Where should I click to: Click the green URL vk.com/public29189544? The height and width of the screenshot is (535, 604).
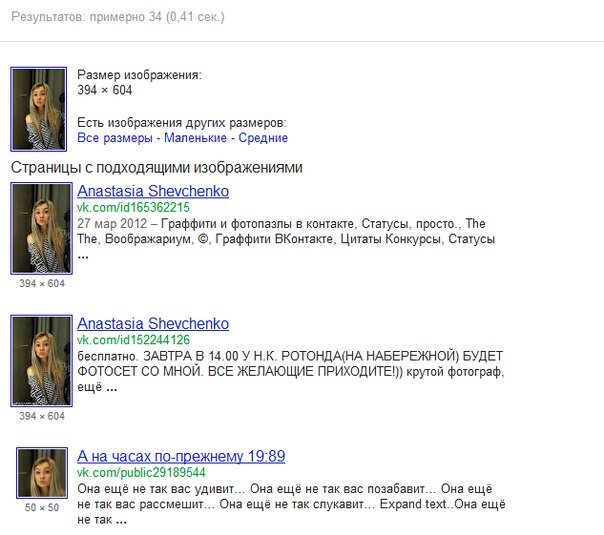click(141, 473)
